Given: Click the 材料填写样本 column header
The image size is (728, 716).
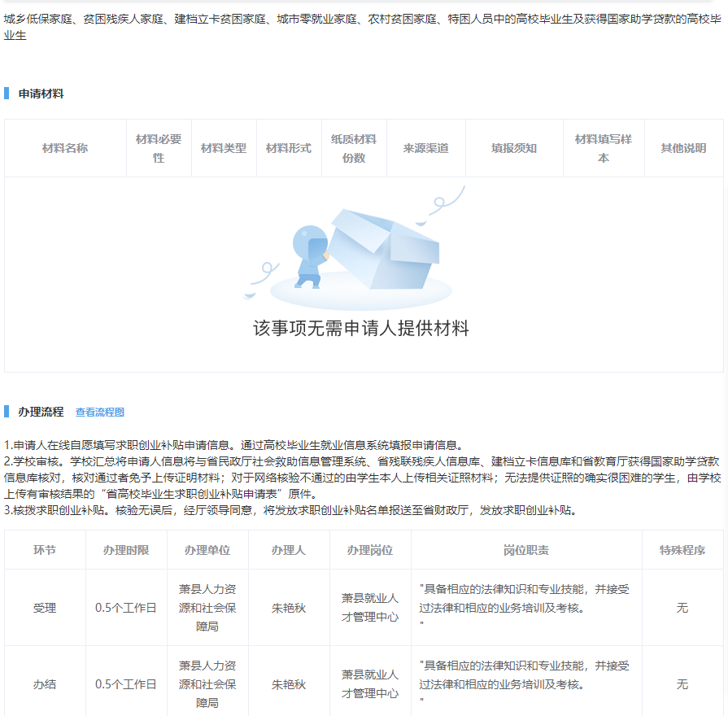Looking at the screenshot, I should pyautogui.click(x=604, y=148).
